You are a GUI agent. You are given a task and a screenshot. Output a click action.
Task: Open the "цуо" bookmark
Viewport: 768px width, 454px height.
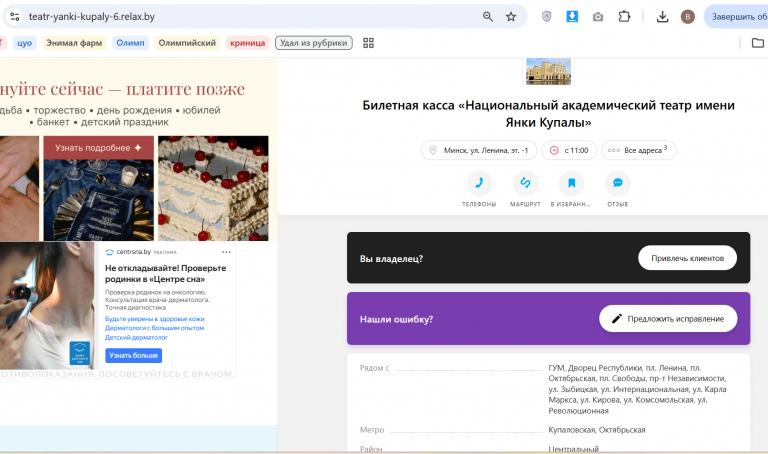click(x=24, y=43)
